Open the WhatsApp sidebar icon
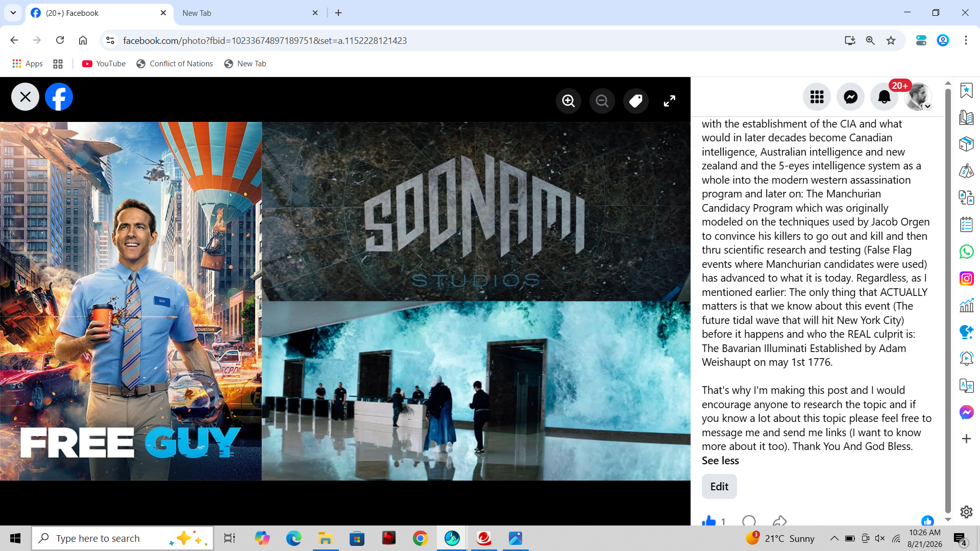This screenshot has height=551, width=980. pos(966,252)
